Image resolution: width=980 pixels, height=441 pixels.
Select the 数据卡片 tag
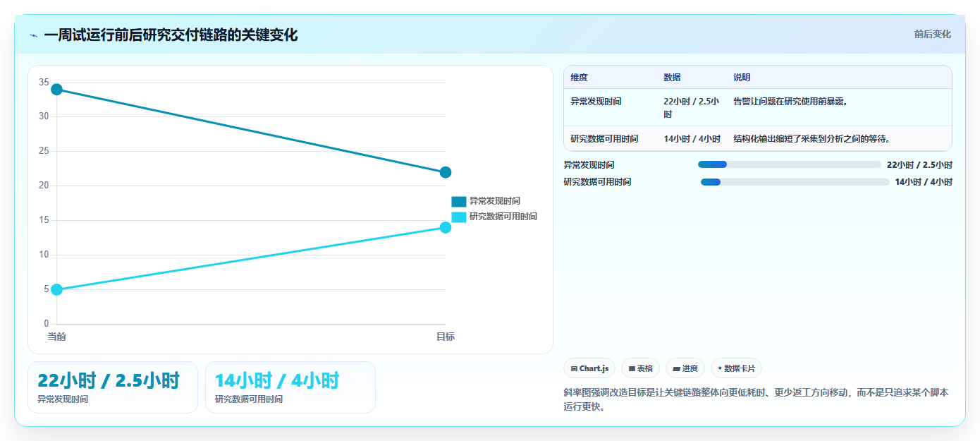pos(736,368)
